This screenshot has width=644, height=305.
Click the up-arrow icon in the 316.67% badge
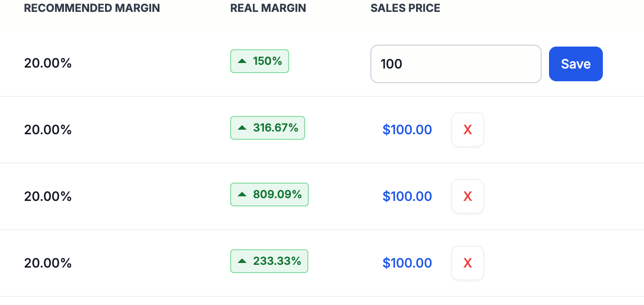(242, 128)
